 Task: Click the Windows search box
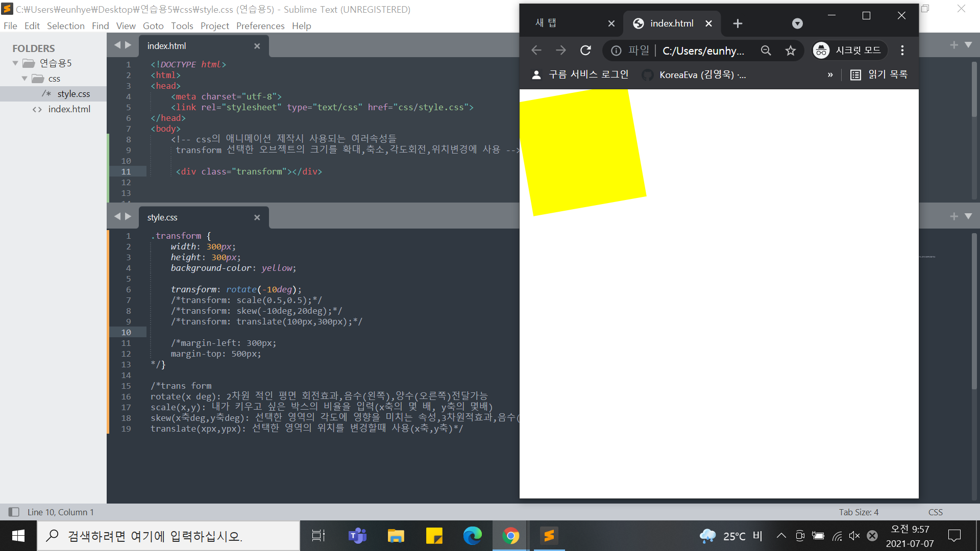[168, 536]
